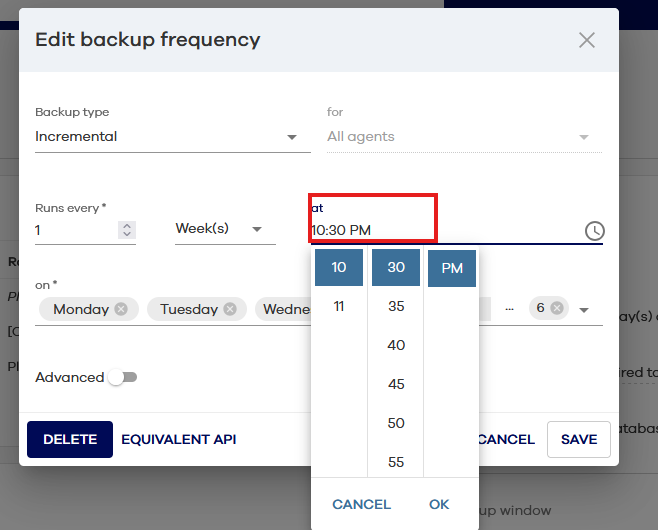Adjust the Runs every number stepper
Image resolution: width=658 pixels, height=530 pixels.
click(126, 229)
